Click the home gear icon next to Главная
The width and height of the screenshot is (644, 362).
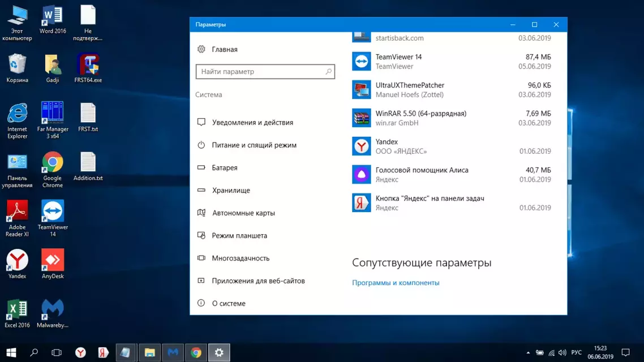coord(201,49)
